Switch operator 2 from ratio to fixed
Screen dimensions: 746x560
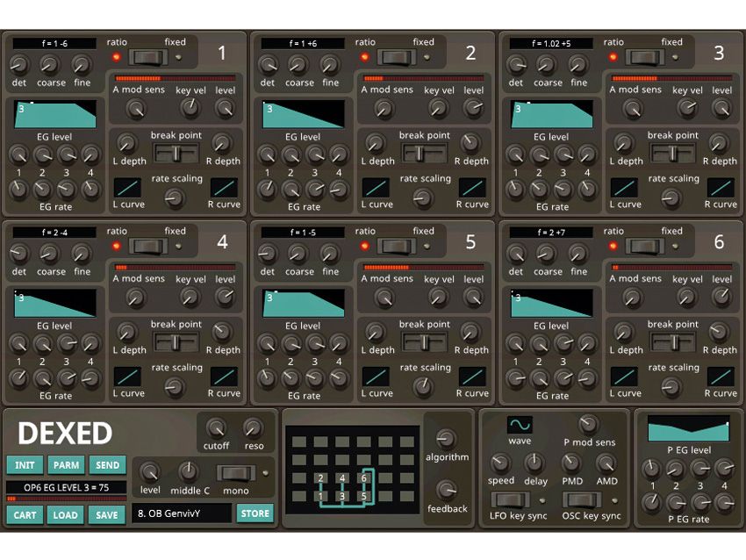[x=396, y=55]
